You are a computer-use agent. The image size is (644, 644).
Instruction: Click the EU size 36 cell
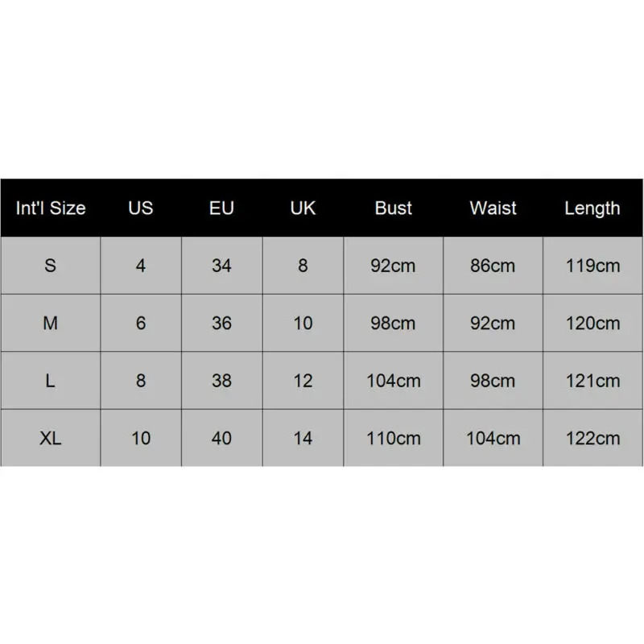coord(221,324)
